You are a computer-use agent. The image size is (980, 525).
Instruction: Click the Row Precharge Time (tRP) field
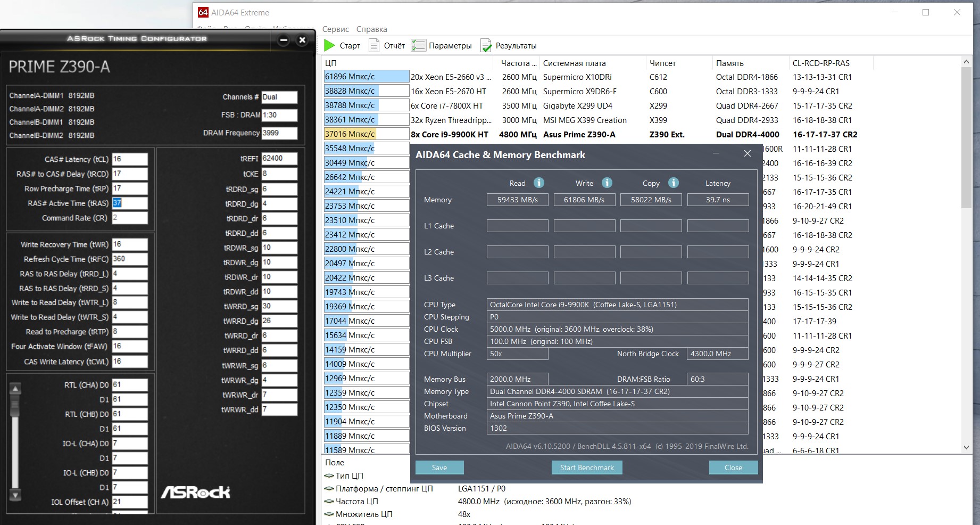point(130,188)
